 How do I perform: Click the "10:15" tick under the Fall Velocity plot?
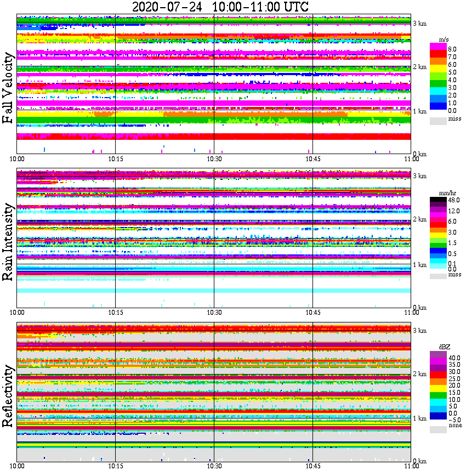point(116,159)
